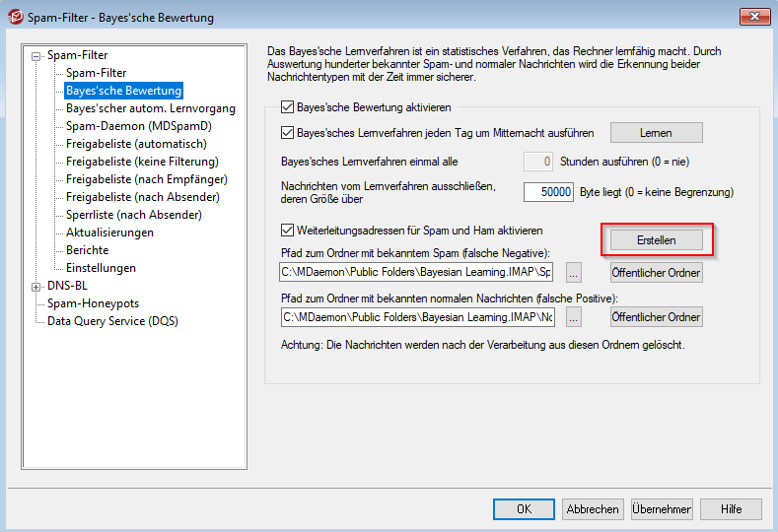The height and width of the screenshot is (532, 778).
Task: Click the Spam-Filter app icon in title bar
Action: pos(15,17)
